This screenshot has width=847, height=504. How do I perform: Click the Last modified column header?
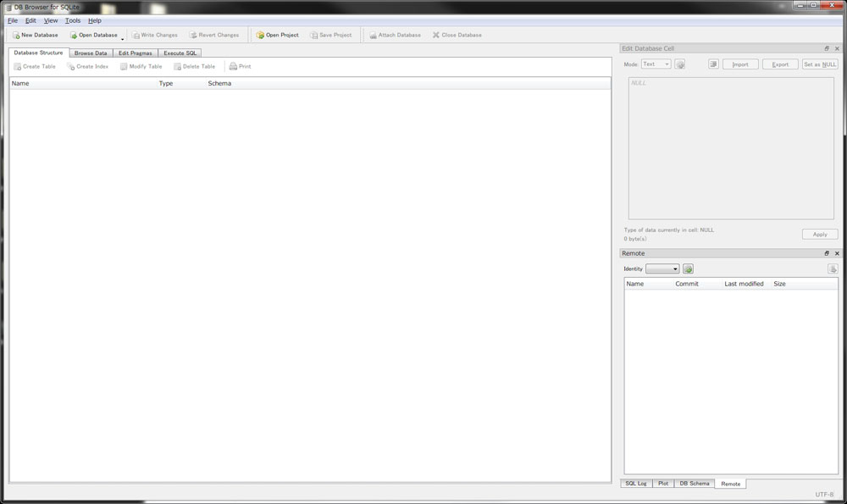coord(747,284)
